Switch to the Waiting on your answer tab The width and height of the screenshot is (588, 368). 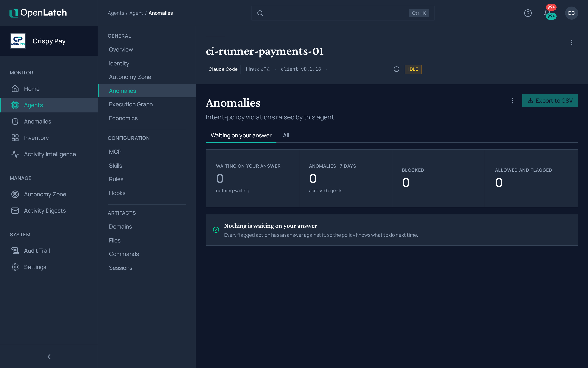click(241, 135)
